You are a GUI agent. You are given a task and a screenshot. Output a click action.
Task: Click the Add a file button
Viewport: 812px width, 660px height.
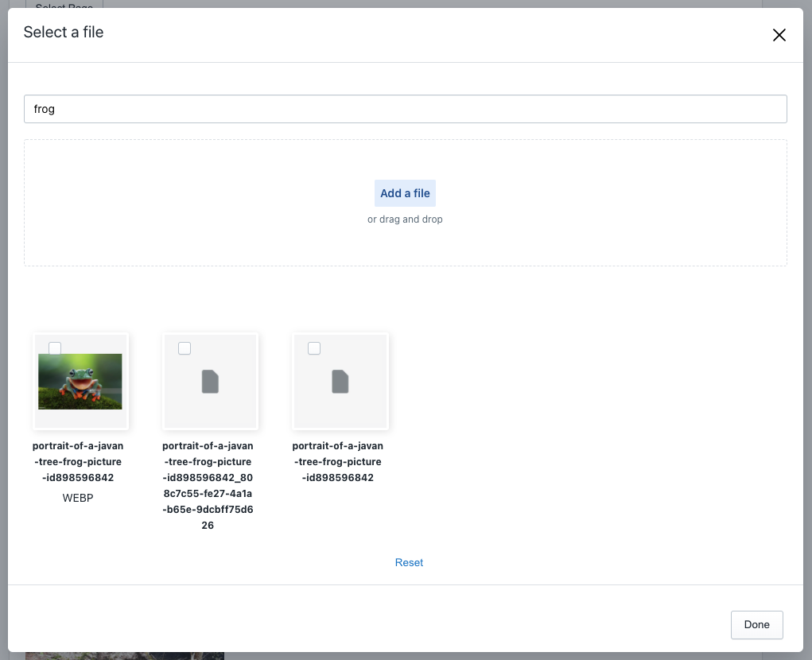click(405, 193)
